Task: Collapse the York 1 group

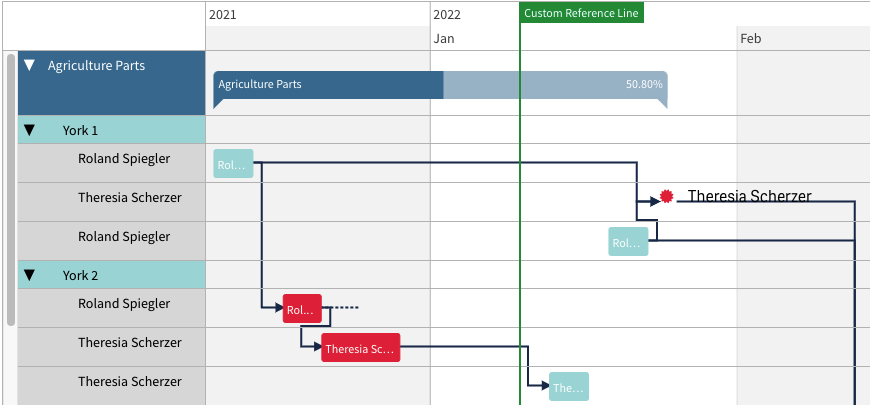Action: point(29,130)
